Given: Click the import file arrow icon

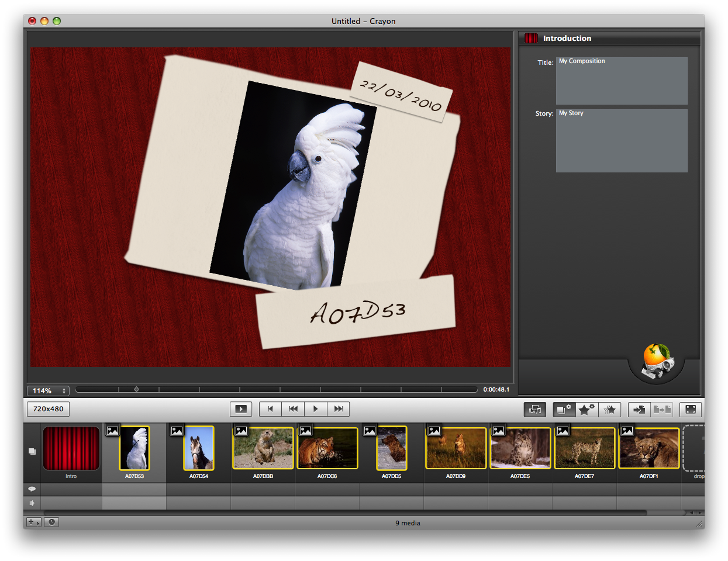Looking at the screenshot, I should (639, 410).
